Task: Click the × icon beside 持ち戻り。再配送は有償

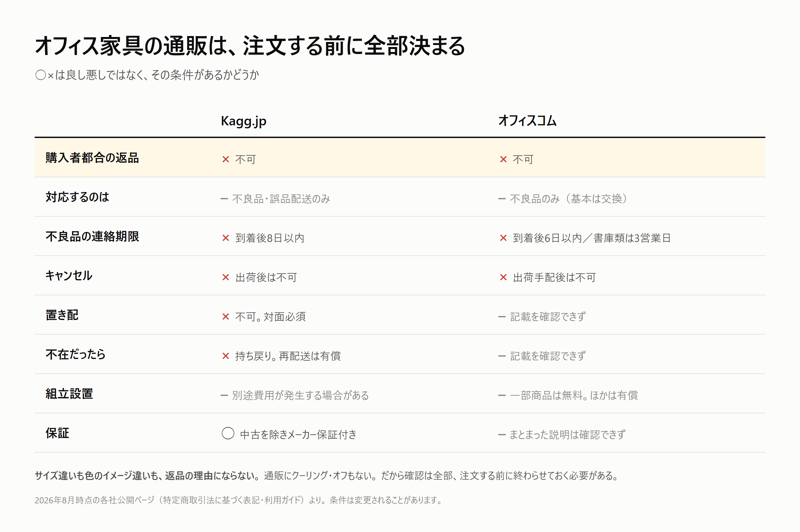Action: pos(226,356)
